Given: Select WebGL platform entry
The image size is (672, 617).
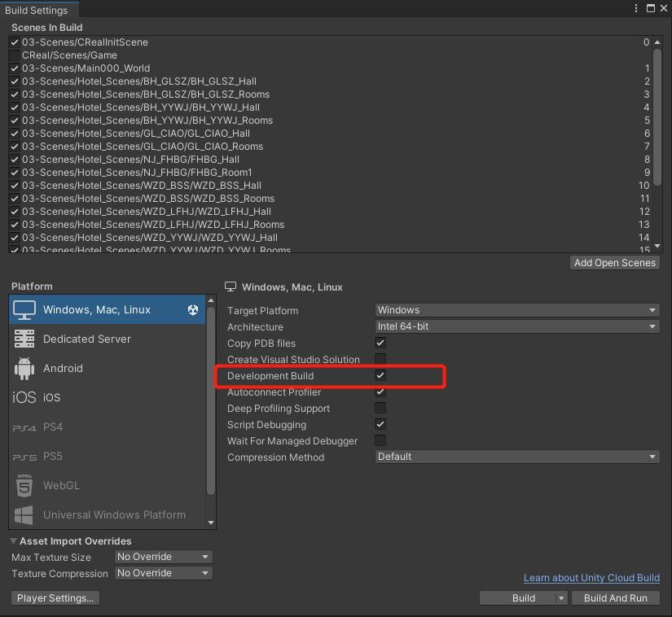Looking at the screenshot, I should 108,486.
